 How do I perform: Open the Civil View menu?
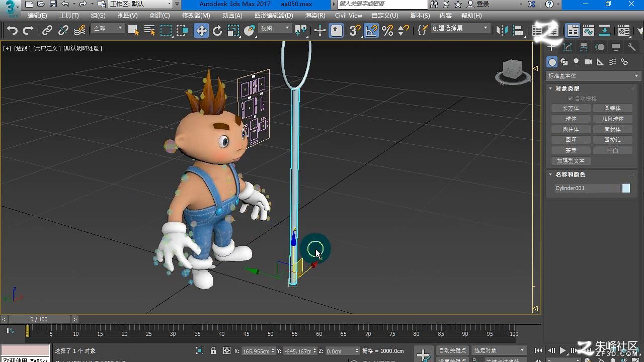coord(349,16)
